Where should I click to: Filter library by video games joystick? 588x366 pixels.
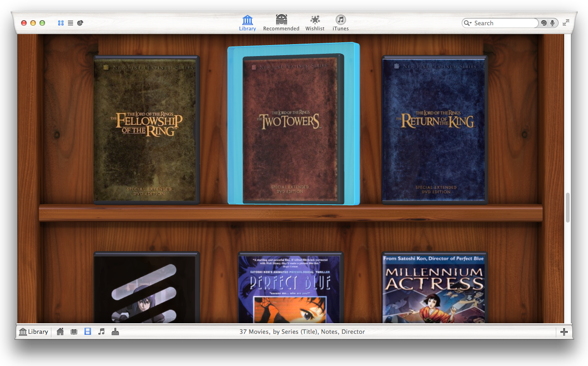[x=115, y=332]
